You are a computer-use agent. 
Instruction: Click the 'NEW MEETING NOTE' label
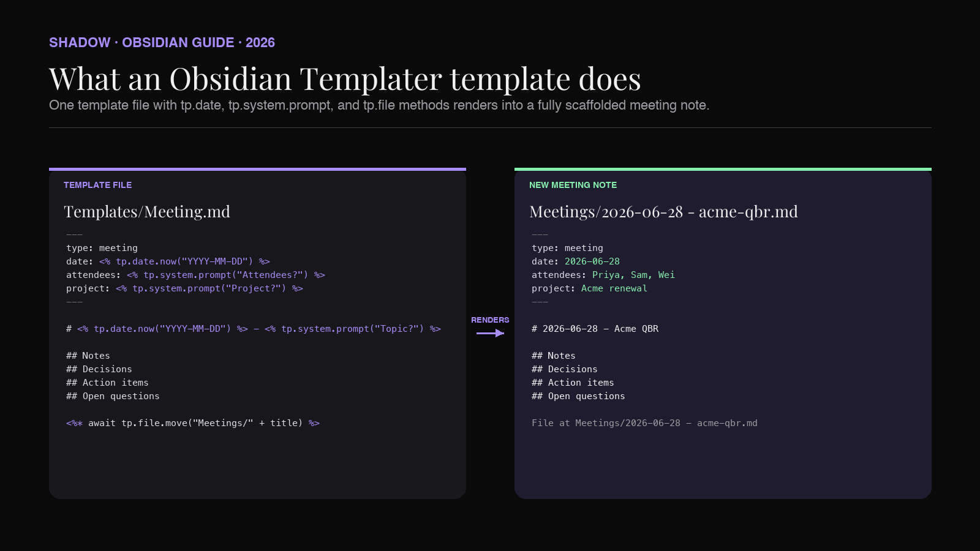[x=573, y=185]
